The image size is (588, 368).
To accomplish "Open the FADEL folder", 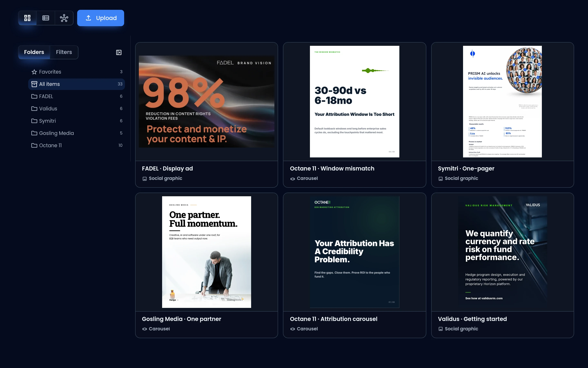I will pos(77,96).
